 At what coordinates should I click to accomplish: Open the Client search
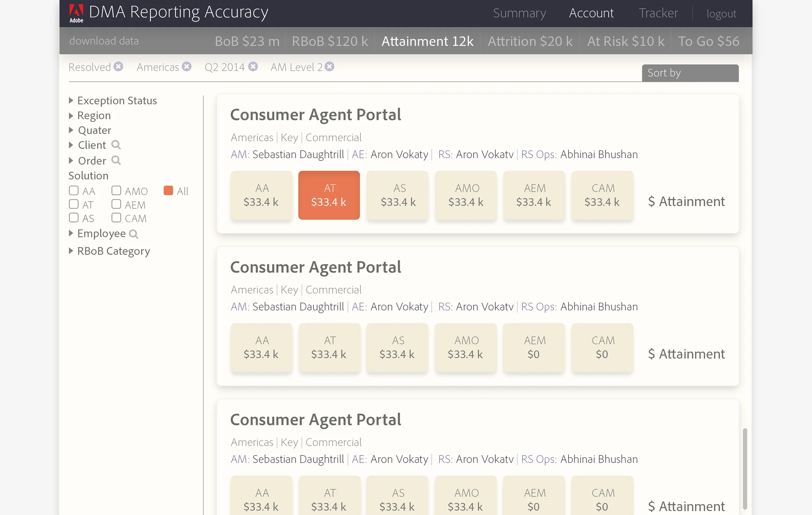[x=116, y=145]
